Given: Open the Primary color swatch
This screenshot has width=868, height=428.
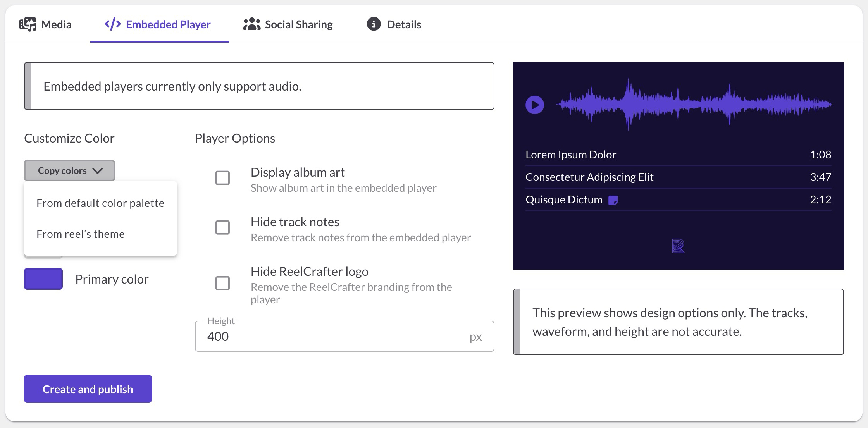Looking at the screenshot, I should 43,279.
